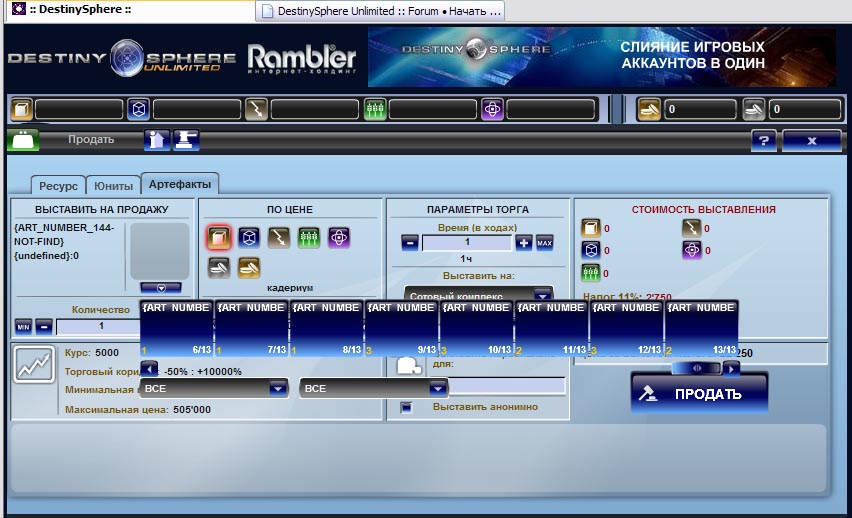
Task: Set quantity to MIN
Action: (x=23, y=327)
